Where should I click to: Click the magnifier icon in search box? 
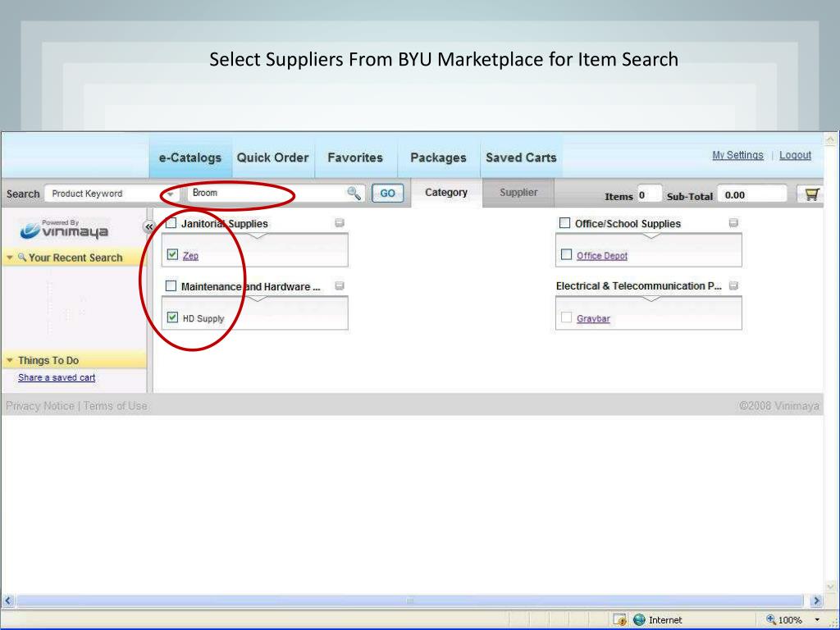354,194
